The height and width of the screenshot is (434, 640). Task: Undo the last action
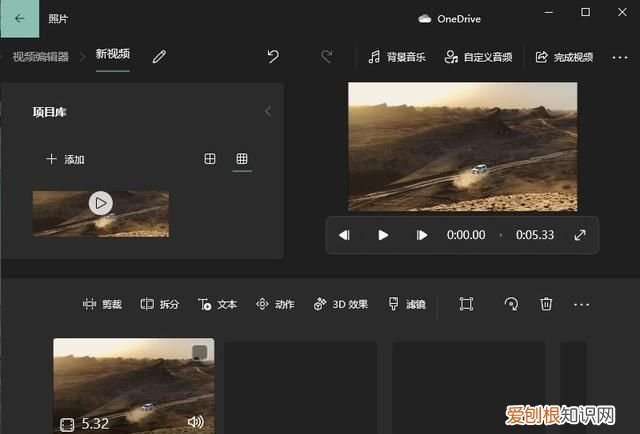coord(273,57)
